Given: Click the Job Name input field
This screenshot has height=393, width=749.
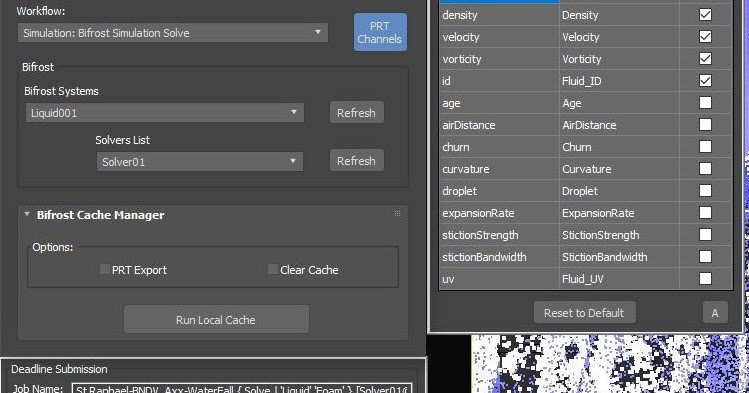Looking at the screenshot, I should tap(241, 389).
